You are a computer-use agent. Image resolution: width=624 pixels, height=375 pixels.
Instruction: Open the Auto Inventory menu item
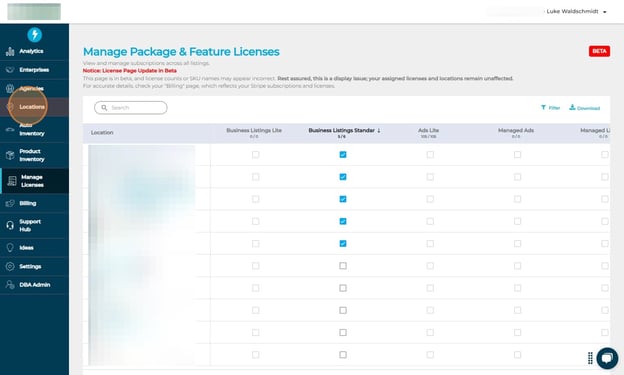point(34,129)
